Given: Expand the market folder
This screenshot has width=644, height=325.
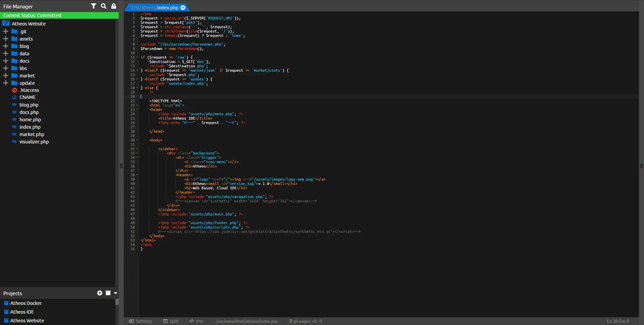Looking at the screenshot, I should click(x=5, y=75).
